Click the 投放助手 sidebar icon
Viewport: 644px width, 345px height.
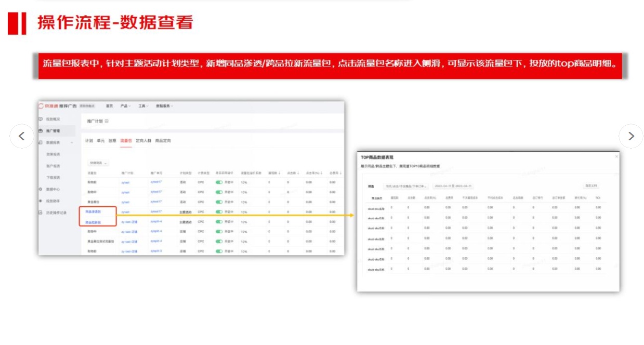click(41, 201)
